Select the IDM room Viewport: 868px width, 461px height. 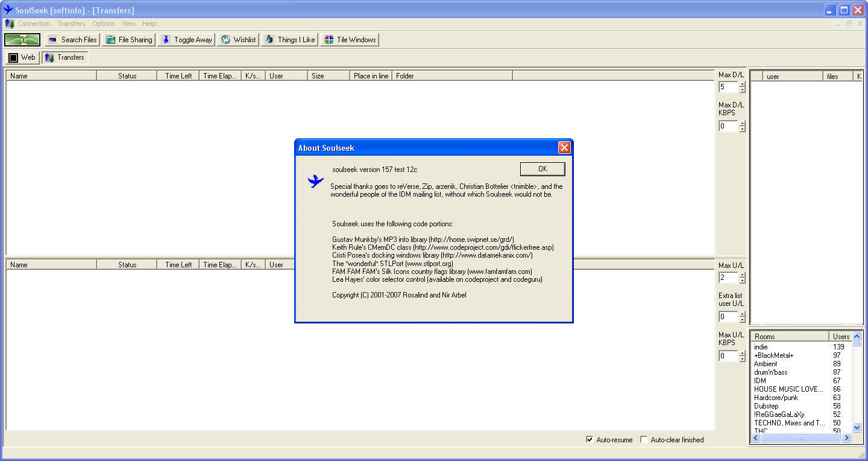coord(759,381)
